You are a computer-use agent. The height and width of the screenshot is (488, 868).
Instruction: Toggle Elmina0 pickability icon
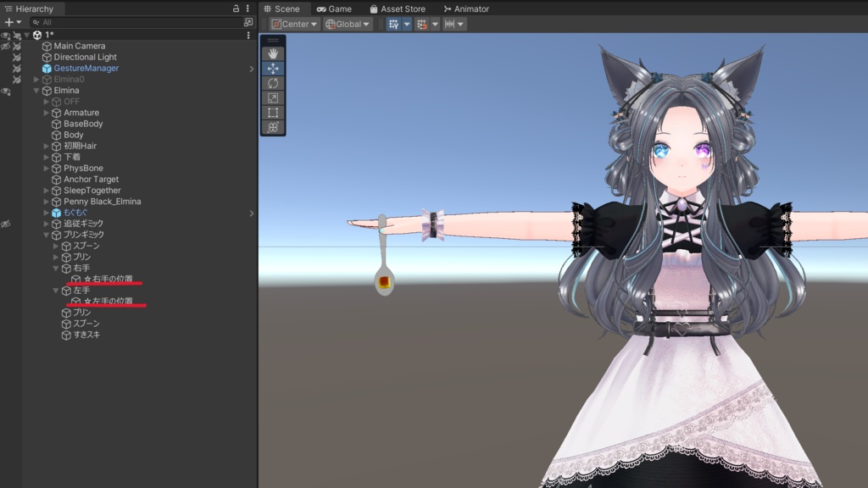coord(17,80)
